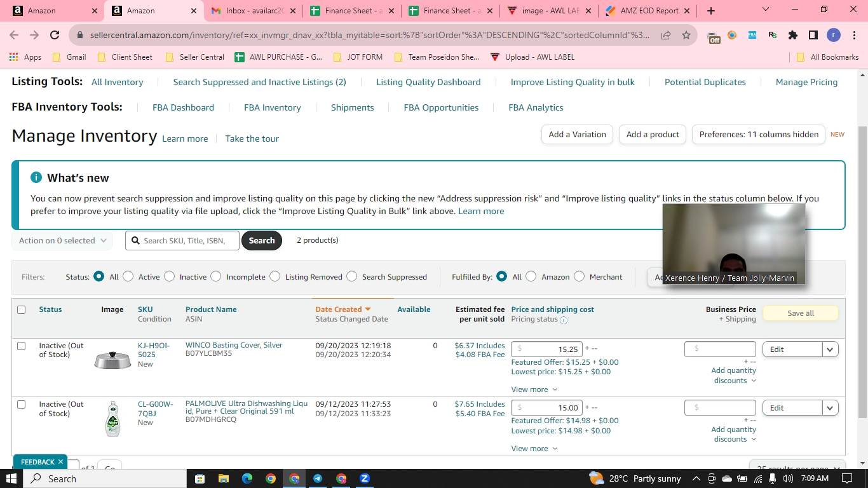This screenshot has height=488, width=868.
Task: Expand Add quantity discounts for WINCO row
Action: [x=734, y=376]
